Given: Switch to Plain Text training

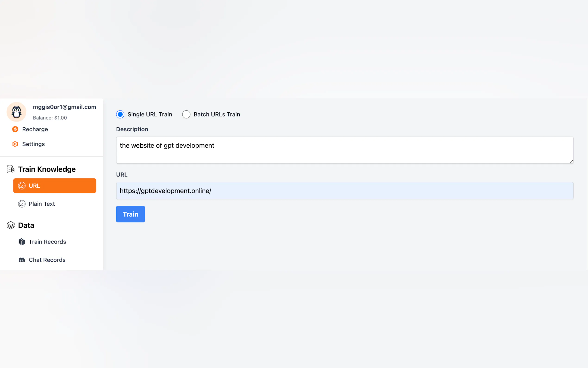Looking at the screenshot, I should [x=42, y=204].
